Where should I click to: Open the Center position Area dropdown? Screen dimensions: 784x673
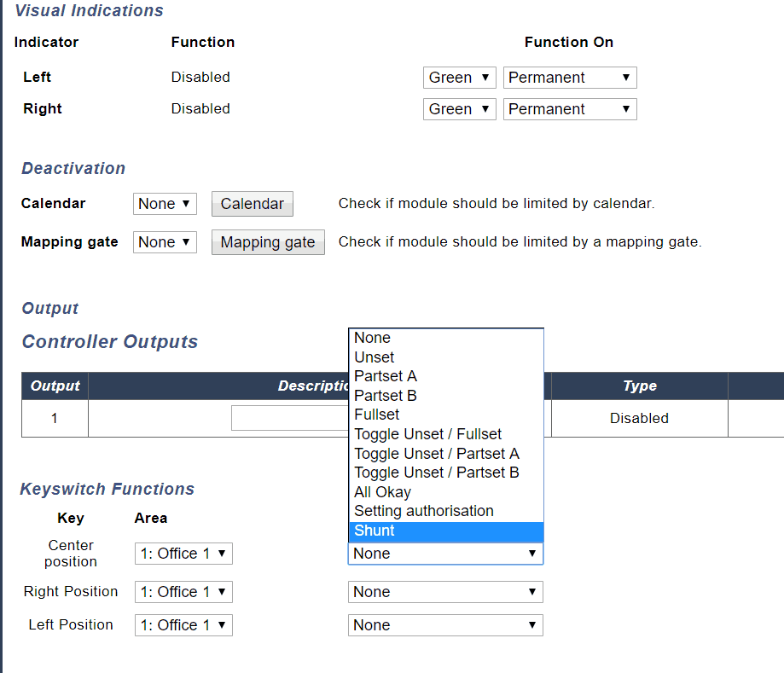pos(183,553)
